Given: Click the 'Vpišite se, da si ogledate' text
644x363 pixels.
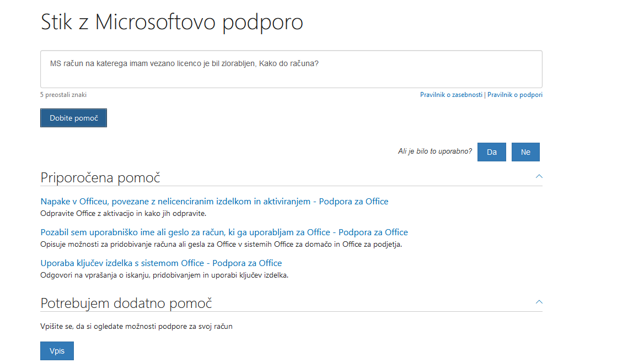Looking at the screenshot, I should (x=136, y=327).
